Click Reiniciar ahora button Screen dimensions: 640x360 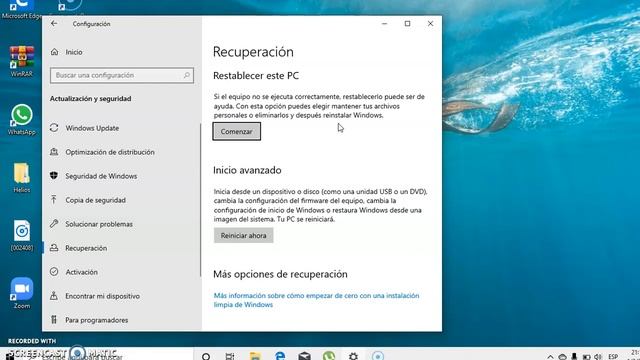(x=244, y=236)
